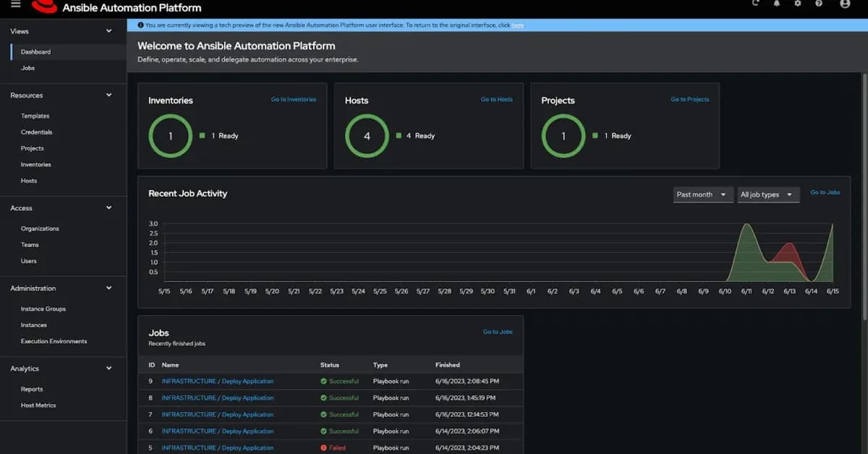This screenshot has height=454, width=868.
Task: Open Teams in the sidebar
Action: coord(30,244)
